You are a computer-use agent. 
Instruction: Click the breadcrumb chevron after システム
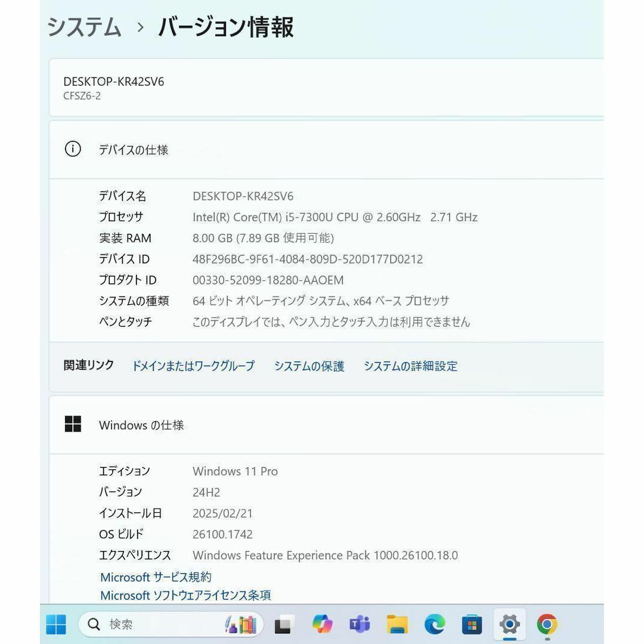(x=141, y=27)
